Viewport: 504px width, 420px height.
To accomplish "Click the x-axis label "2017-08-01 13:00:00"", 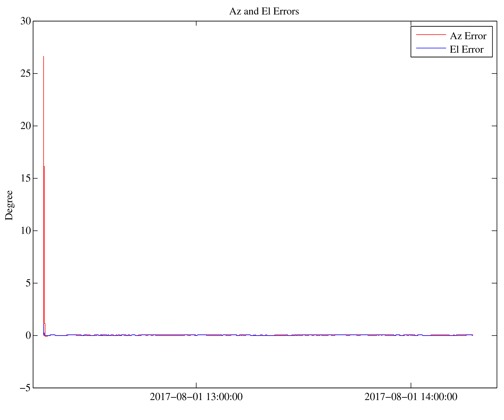I will pos(196,397).
